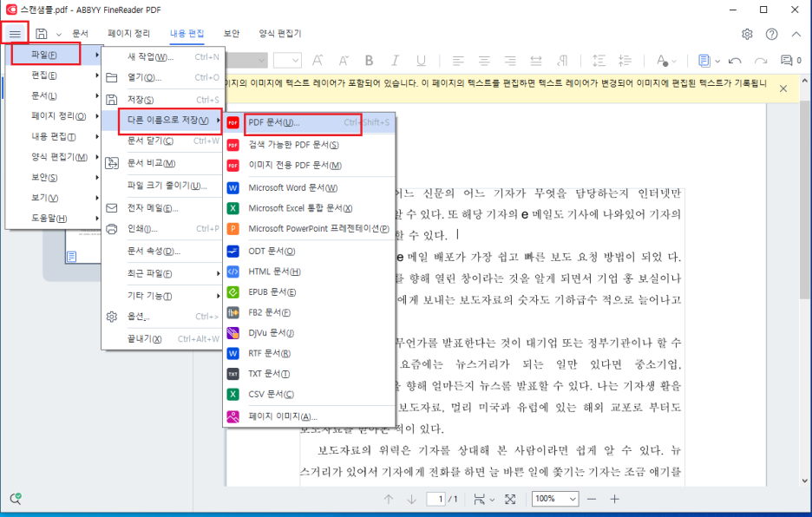Open the 보안(S) menu entry
This screenshot has width=812, height=517.
coord(53,177)
